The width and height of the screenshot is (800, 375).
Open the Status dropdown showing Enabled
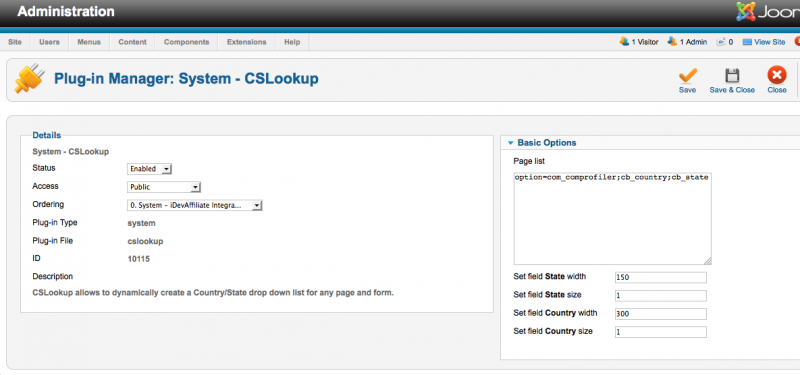pyautogui.click(x=150, y=169)
